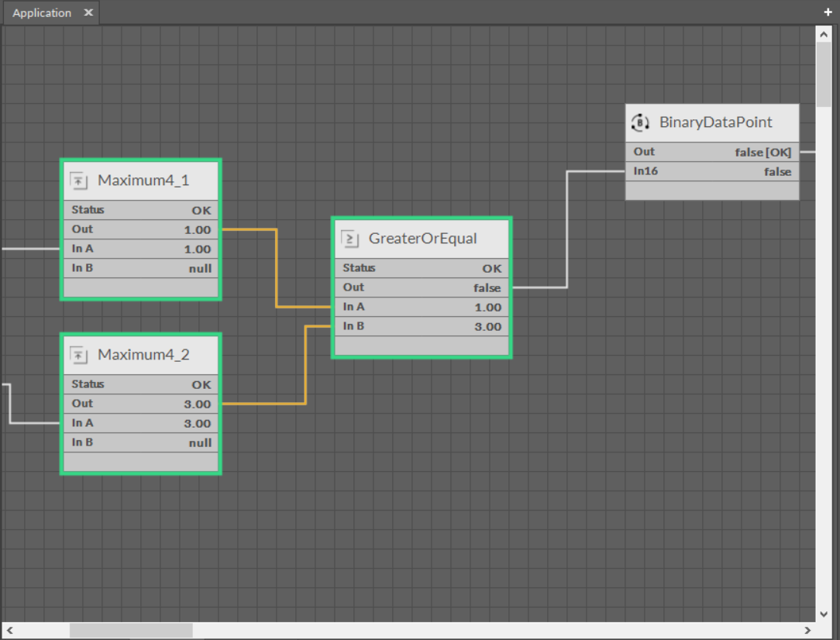Screen dimensions: 840x640
Task: Click the vertical scrollbar up arrow
Action: pyautogui.click(x=824, y=33)
